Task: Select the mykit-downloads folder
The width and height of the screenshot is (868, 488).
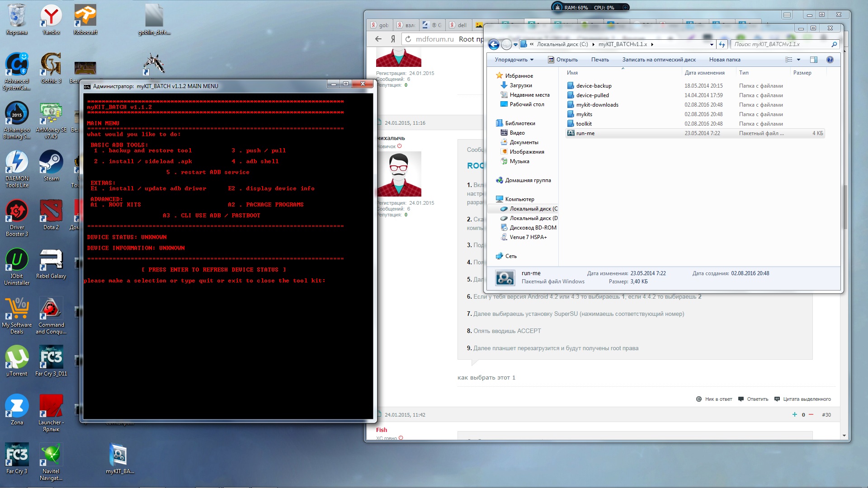Action: click(x=597, y=105)
